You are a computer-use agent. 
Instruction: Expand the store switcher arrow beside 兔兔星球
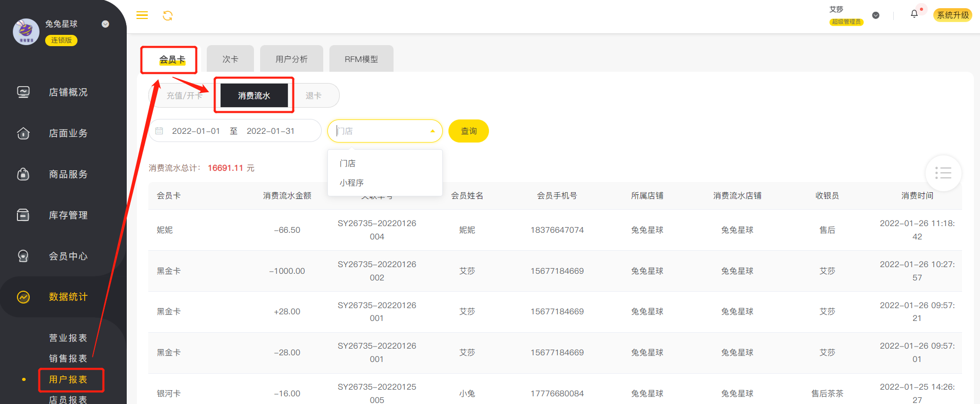coord(105,24)
